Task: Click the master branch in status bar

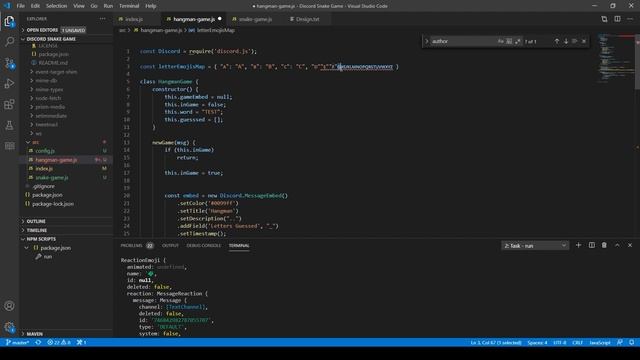Action: pyautogui.click(x=18, y=342)
